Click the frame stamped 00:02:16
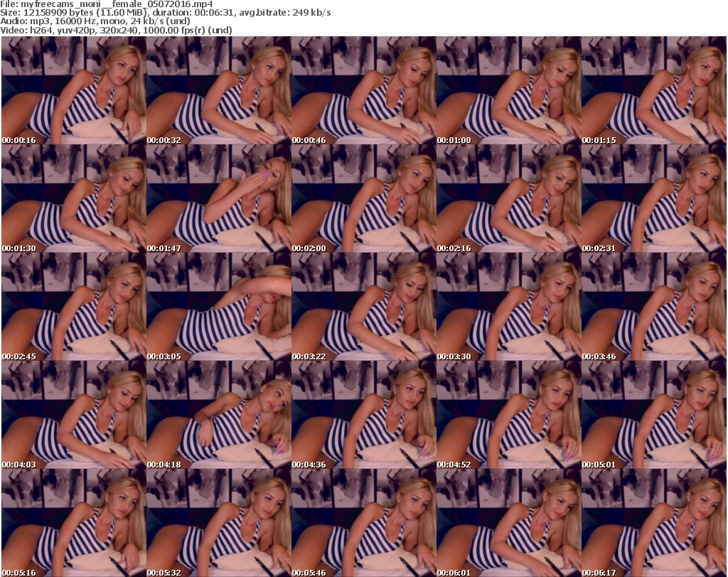The image size is (728, 577). [x=508, y=198]
